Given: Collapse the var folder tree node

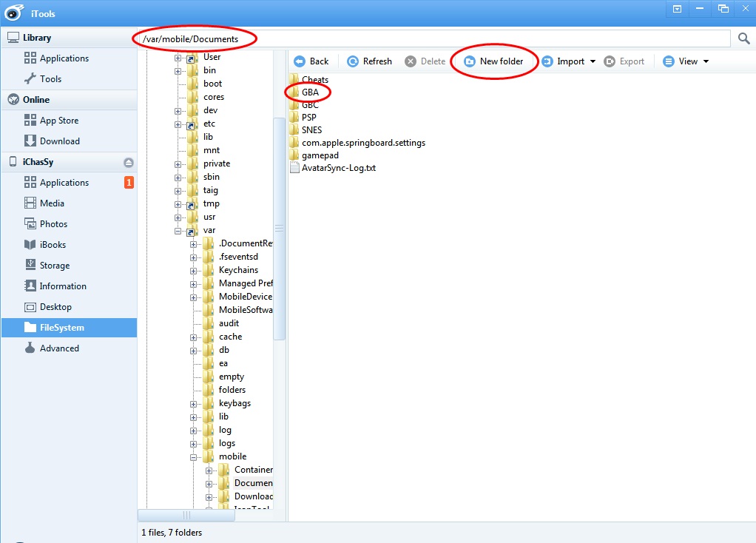Looking at the screenshot, I should 178,231.
